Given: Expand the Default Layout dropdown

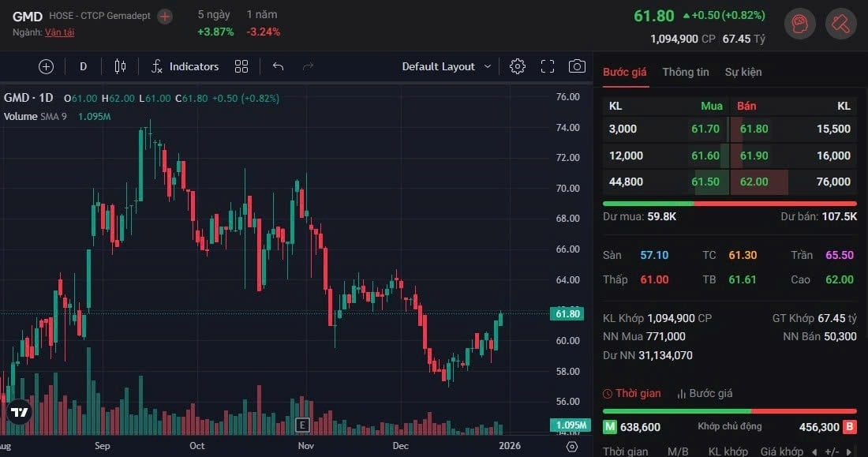Looking at the screenshot, I should tap(446, 66).
